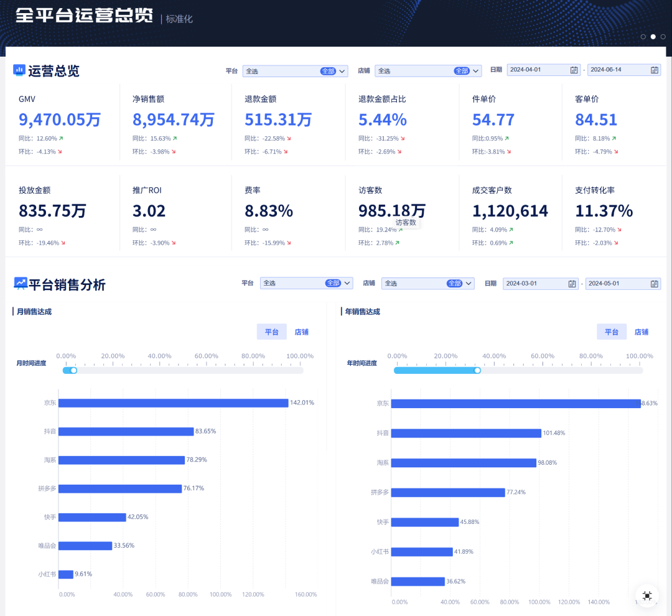Click the 月时间进度 slider handle

[73, 370]
